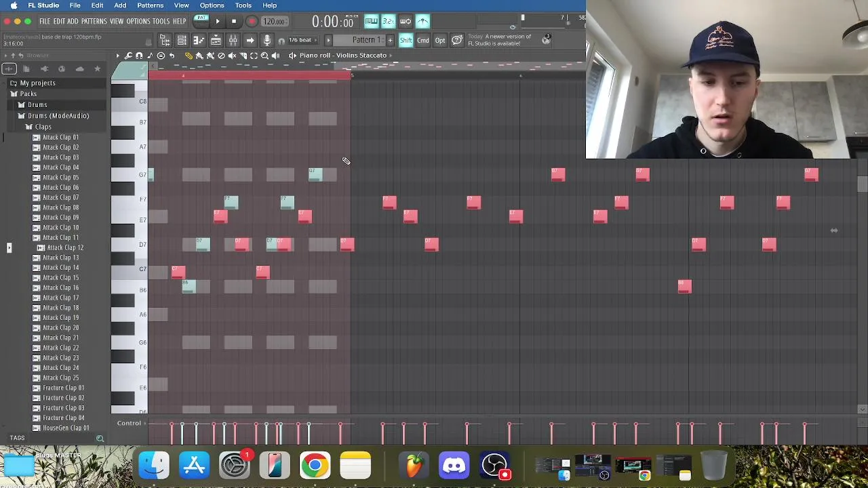Open the macOS View menu
868x488 pixels.
click(x=181, y=5)
